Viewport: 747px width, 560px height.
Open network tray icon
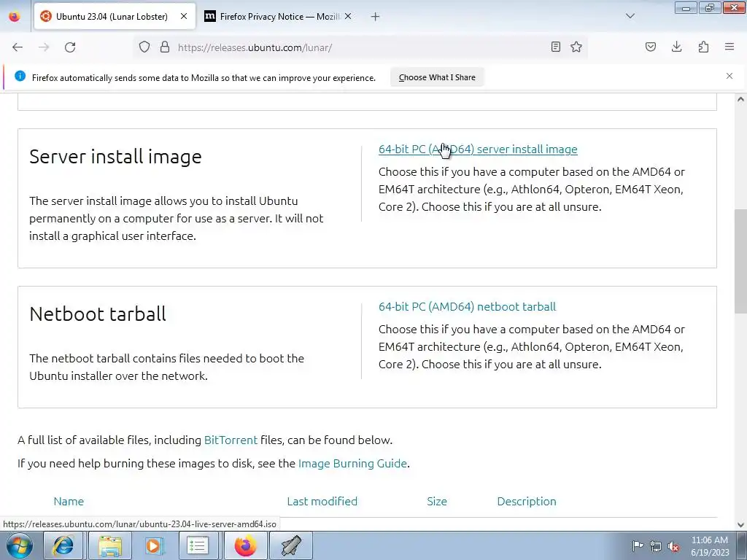656,546
